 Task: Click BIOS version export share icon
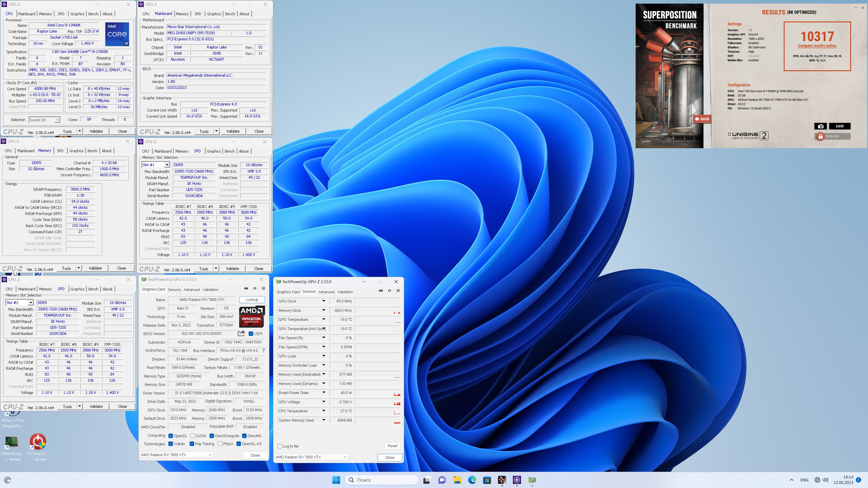click(x=241, y=333)
